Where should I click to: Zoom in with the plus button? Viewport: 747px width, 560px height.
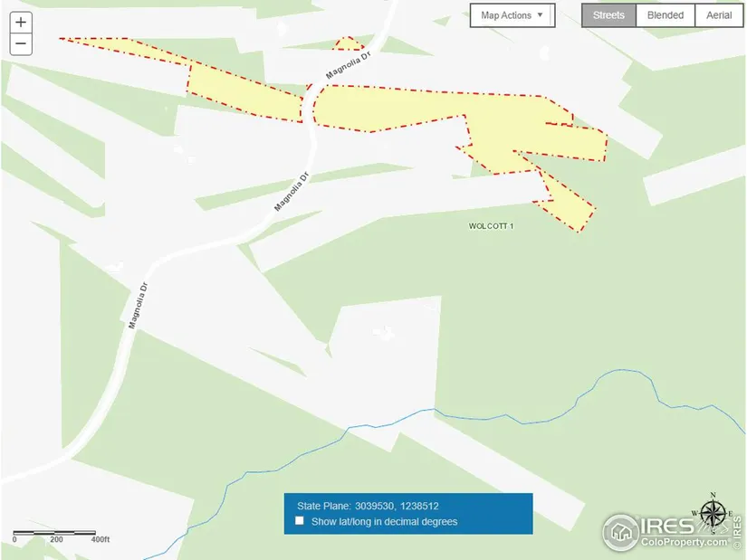pyautogui.click(x=21, y=23)
